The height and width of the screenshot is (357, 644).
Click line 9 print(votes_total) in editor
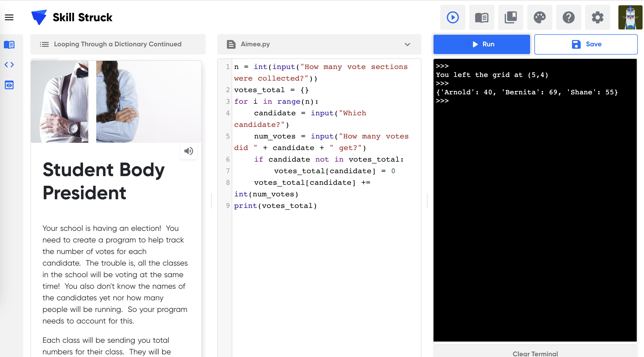[x=275, y=206]
